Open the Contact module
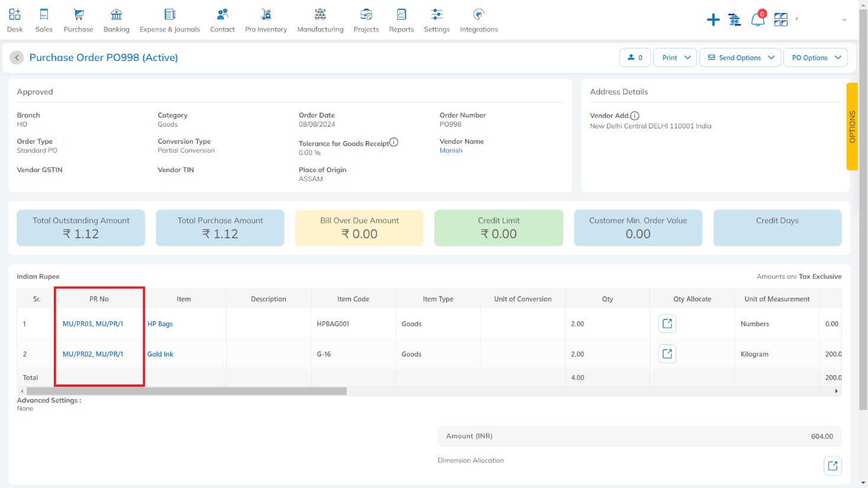 coord(222,20)
